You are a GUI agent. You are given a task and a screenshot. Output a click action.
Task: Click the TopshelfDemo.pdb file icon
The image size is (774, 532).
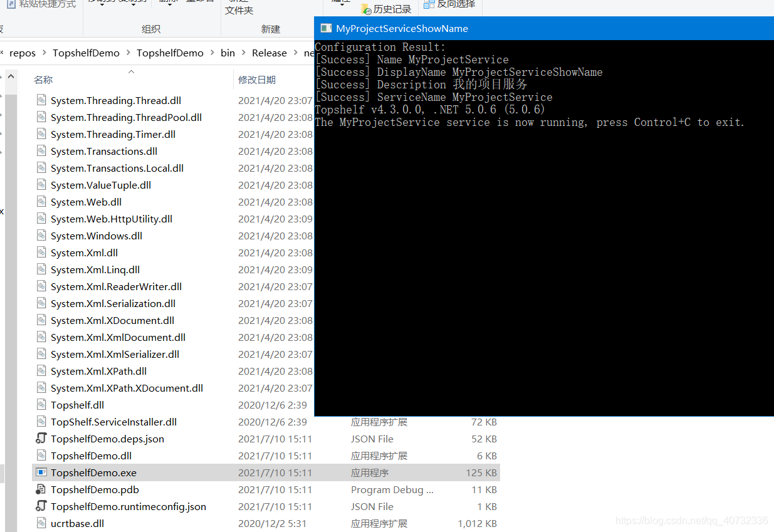(x=41, y=489)
